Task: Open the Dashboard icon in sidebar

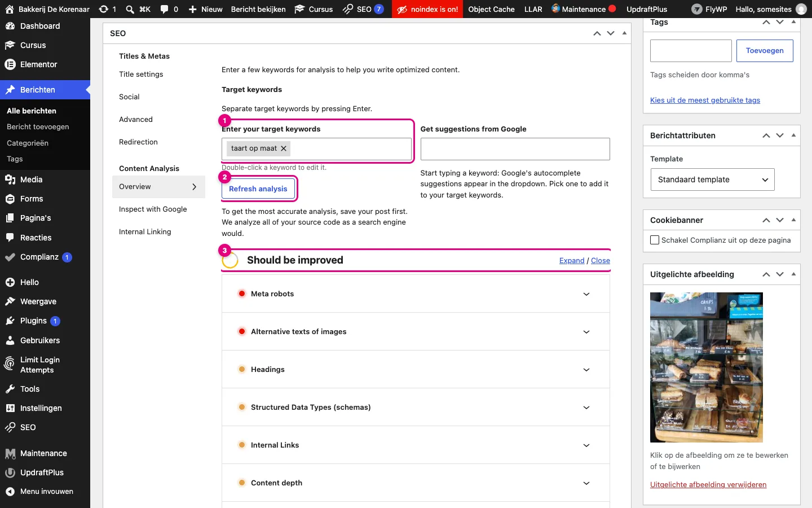Action: [x=10, y=26]
